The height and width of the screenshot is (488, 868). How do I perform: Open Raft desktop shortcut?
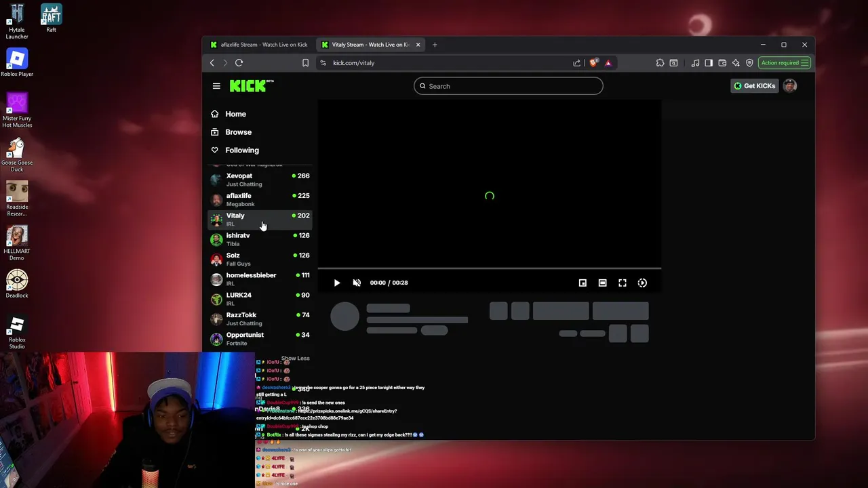click(51, 18)
